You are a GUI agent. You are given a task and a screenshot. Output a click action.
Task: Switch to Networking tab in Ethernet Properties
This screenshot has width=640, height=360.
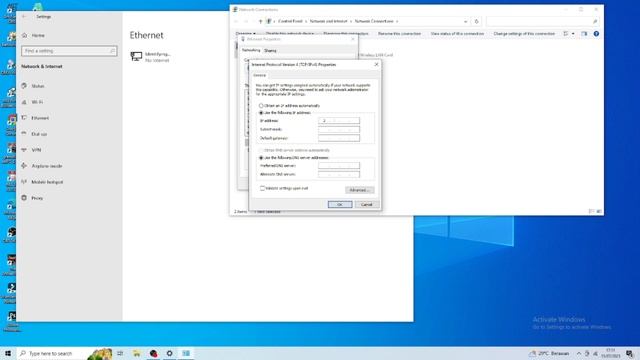point(251,50)
